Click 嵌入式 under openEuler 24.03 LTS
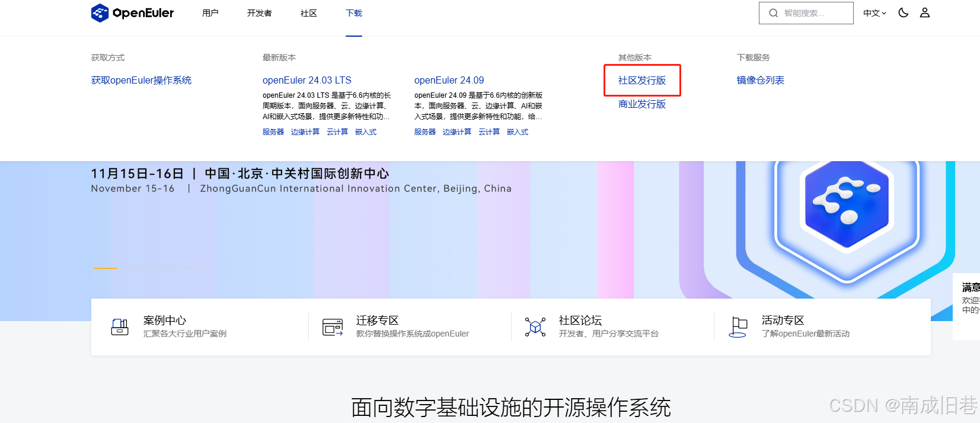The image size is (980, 423). 366,132
